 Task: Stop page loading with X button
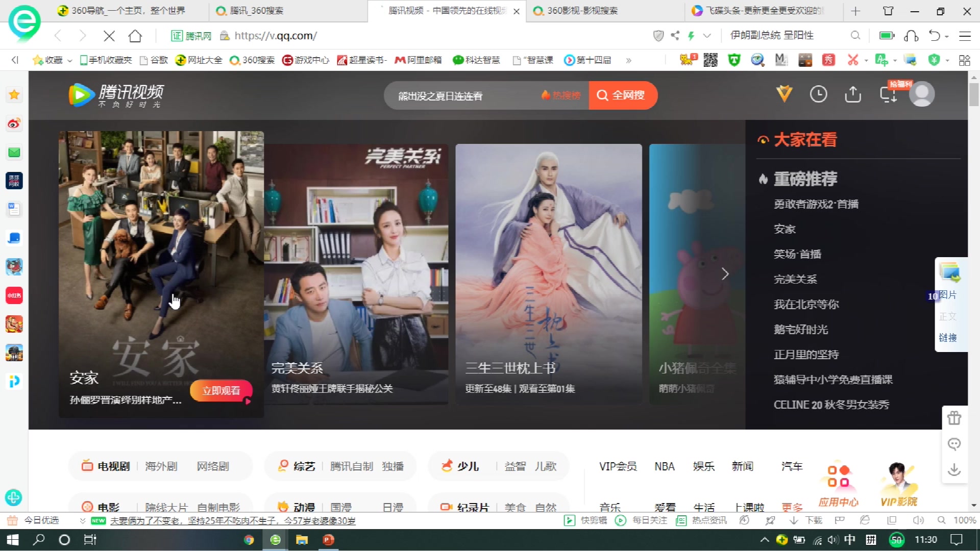click(109, 36)
